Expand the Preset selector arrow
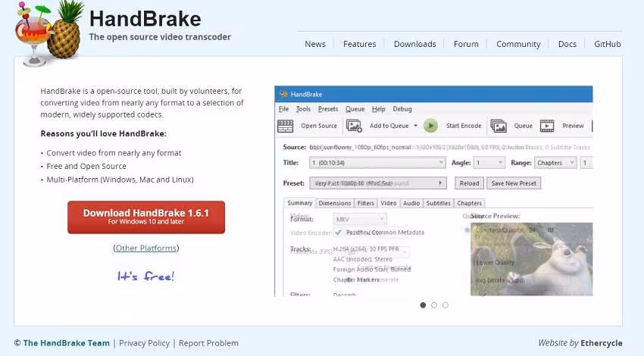 click(x=440, y=183)
